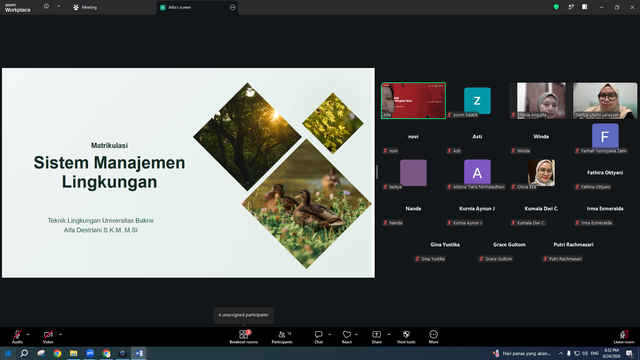
Task: Click the green encryption shield icon
Action: 556,7
